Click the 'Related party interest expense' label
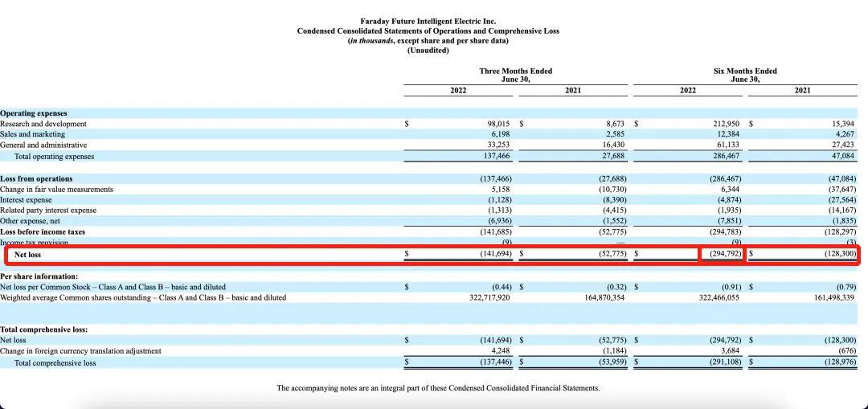Screen dimensions: 868x409 [48, 211]
